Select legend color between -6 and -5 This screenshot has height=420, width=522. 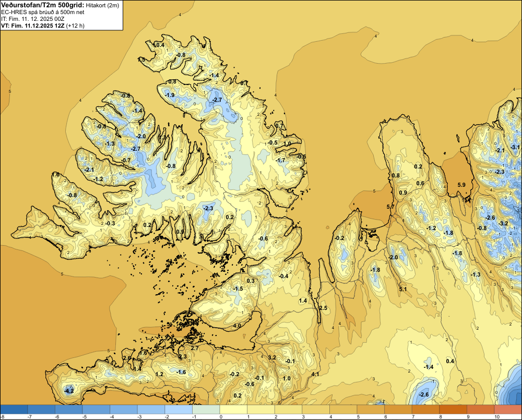68,410
